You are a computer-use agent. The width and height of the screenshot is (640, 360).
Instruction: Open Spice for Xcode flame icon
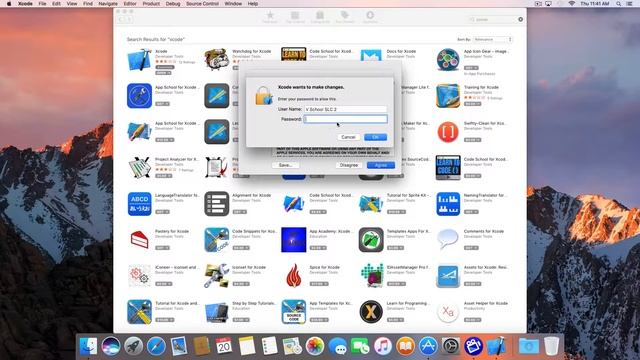[x=293, y=276]
